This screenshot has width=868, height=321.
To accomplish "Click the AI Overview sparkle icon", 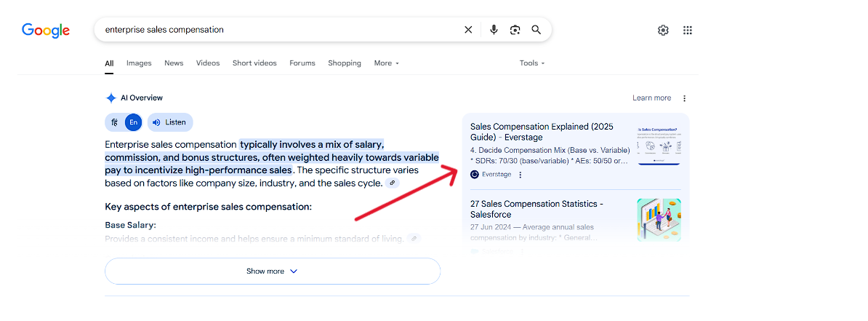I will (110, 98).
